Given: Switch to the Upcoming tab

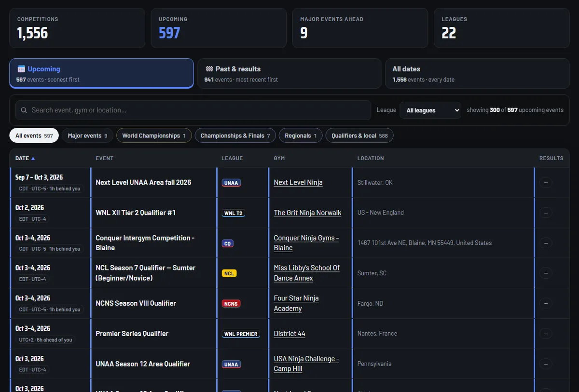Looking at the screenshot, I should pos(101,74).
